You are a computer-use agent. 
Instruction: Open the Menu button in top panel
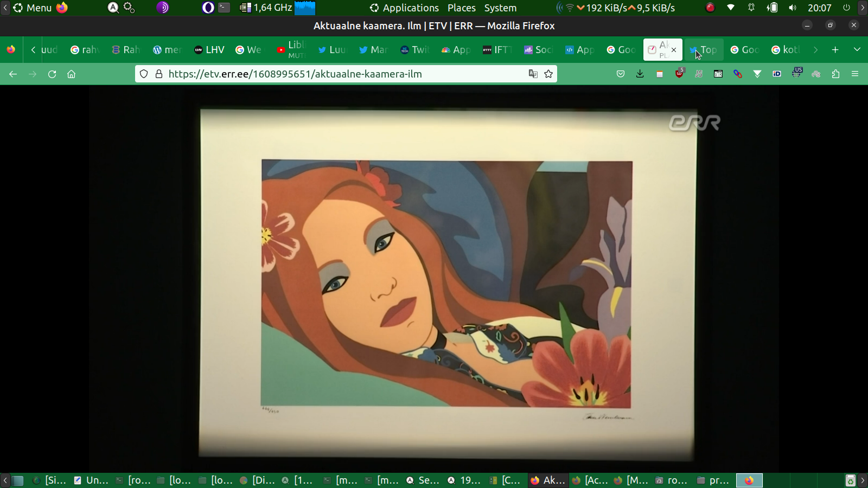(33, 8)
